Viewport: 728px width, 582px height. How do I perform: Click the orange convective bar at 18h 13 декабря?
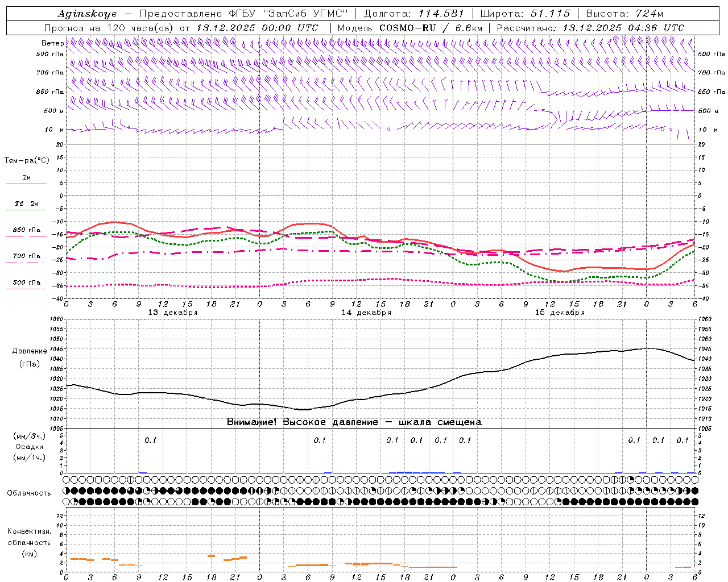coord(211,555)
